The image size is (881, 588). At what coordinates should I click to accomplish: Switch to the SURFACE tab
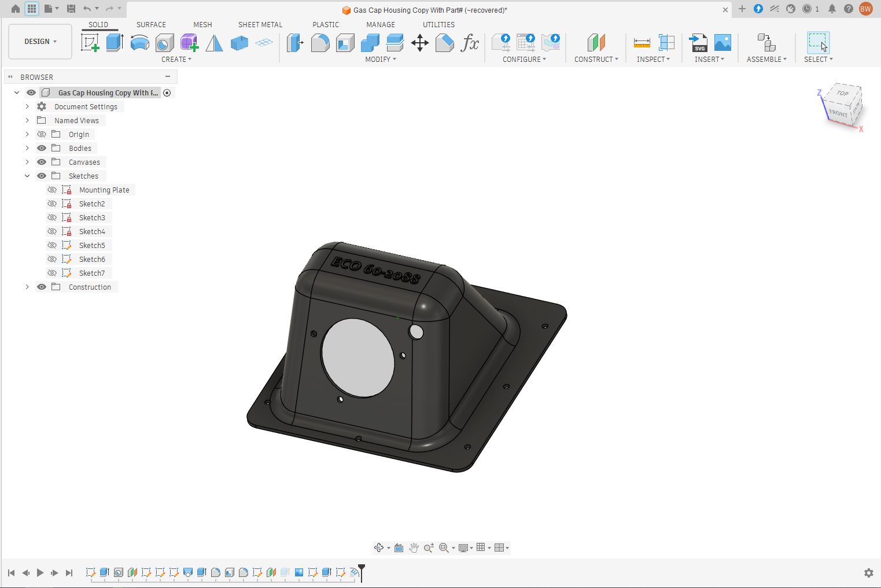click(151, 24)
